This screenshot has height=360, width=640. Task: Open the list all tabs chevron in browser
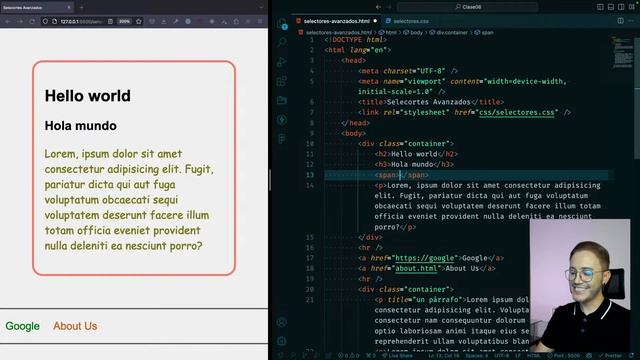261,7
